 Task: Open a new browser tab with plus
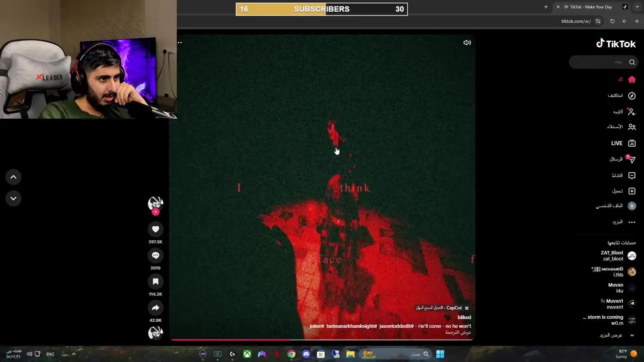pyautogui.click(x=546, y=7)
